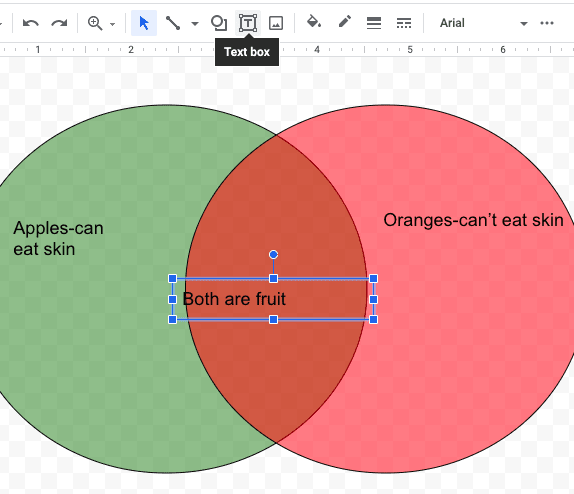The width and height of the screenshot is (574, 494).
Task: Open the Border color pencil icon
Action: tap(344, 22)
